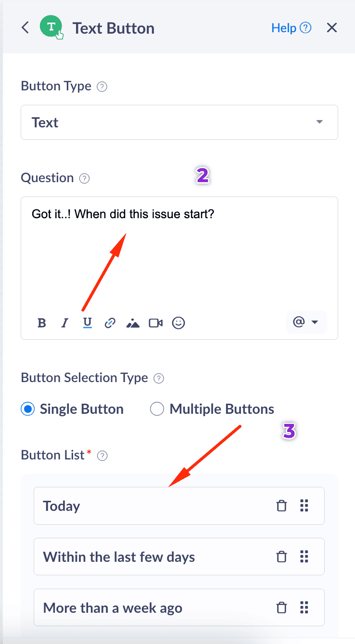Image resolution: width=355 pixels, height=644 pixels.
Task: Expand the @ variables dropdown
Action: (306, 322)
